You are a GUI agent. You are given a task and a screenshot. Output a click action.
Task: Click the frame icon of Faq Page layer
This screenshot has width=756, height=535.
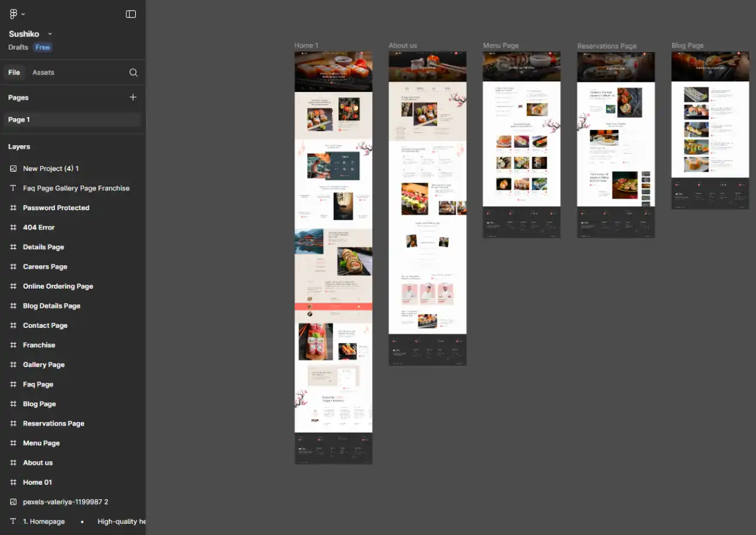[x=13, y=384]
